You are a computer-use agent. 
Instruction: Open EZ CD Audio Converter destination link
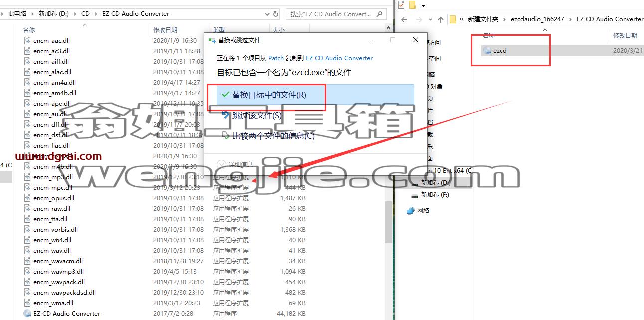[x=339, y=58]
